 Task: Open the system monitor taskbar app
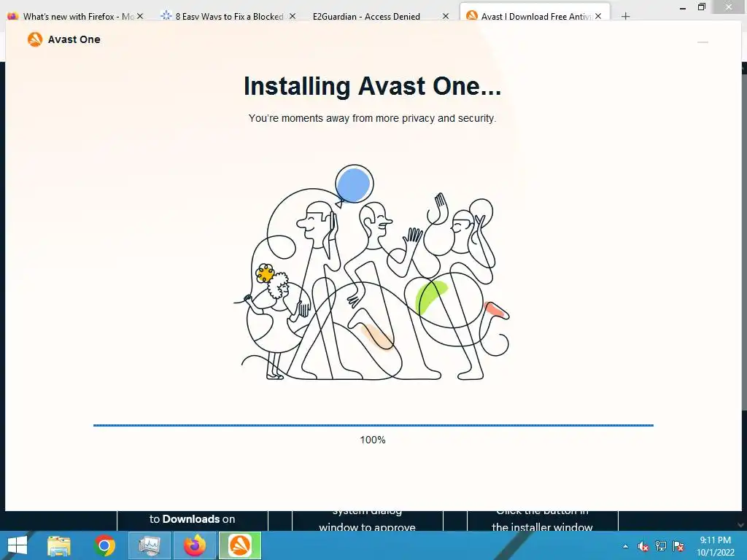tap(150, 545)
